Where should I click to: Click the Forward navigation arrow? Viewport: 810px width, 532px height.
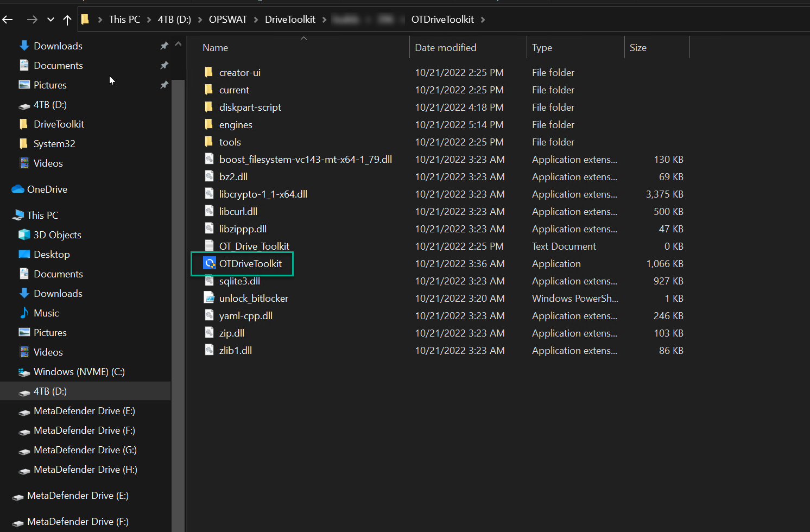(32, 20)
